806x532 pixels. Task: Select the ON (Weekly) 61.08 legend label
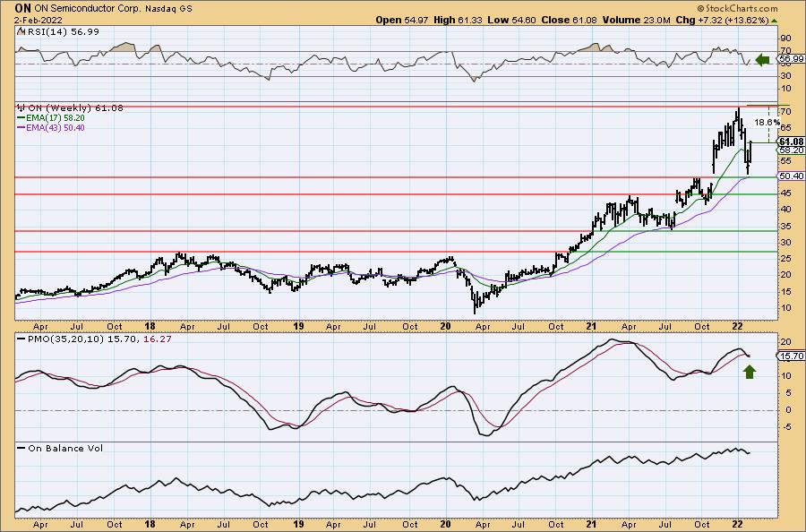click(x=75, y=108)
